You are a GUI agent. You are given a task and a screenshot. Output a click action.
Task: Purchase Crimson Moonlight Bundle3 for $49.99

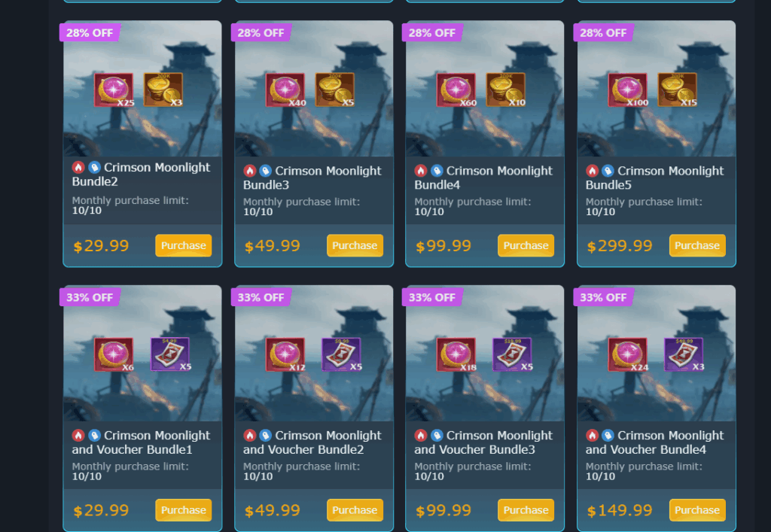355,245
